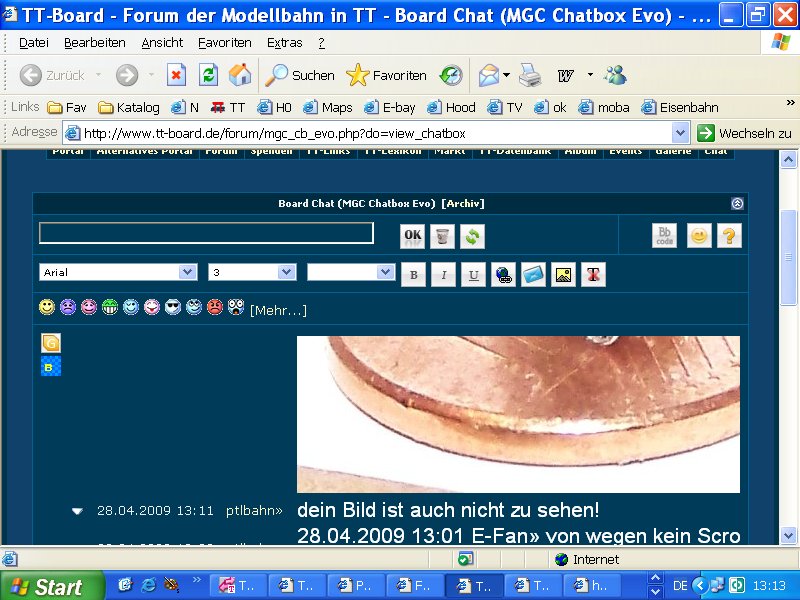Open the Ansicht menu
The width and height of the screenshot is (800, 600).
(162, 43)
